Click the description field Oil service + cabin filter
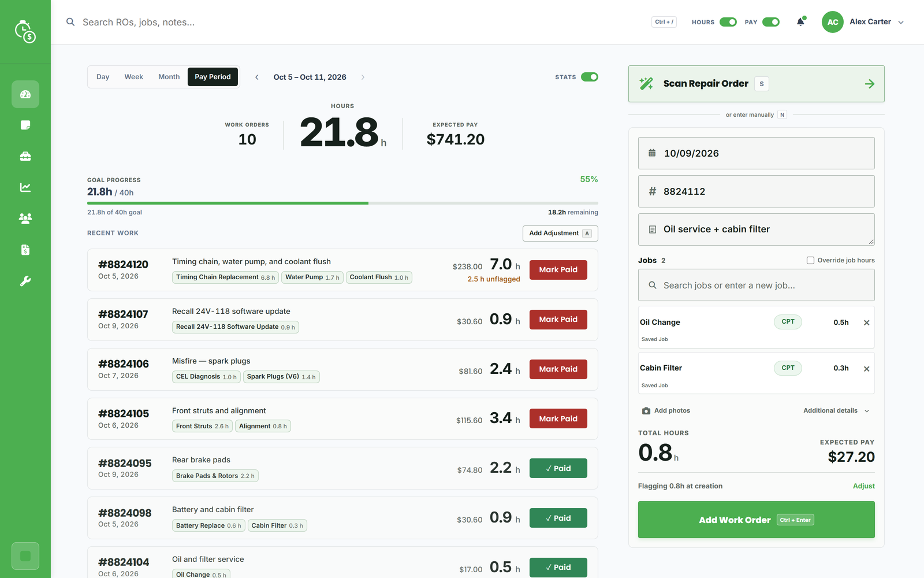This screenshot has width=924, height=578. [x=757, y=229]
